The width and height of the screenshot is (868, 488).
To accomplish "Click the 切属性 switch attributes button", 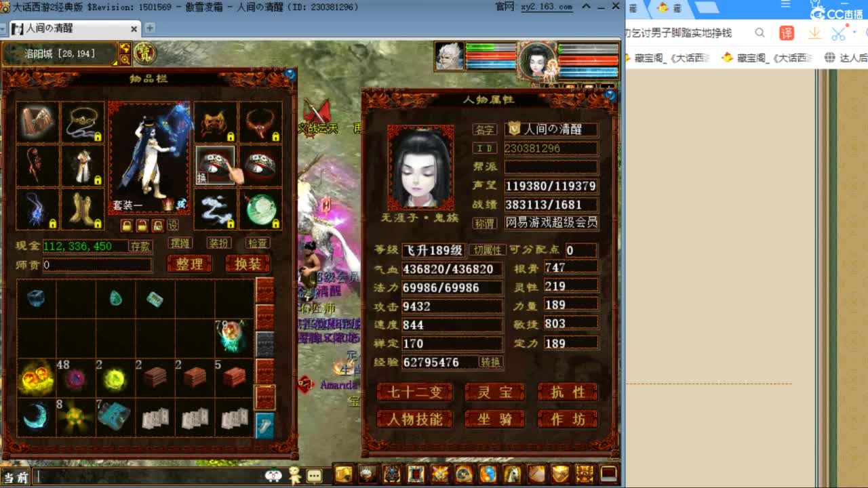I will [487, 250].
